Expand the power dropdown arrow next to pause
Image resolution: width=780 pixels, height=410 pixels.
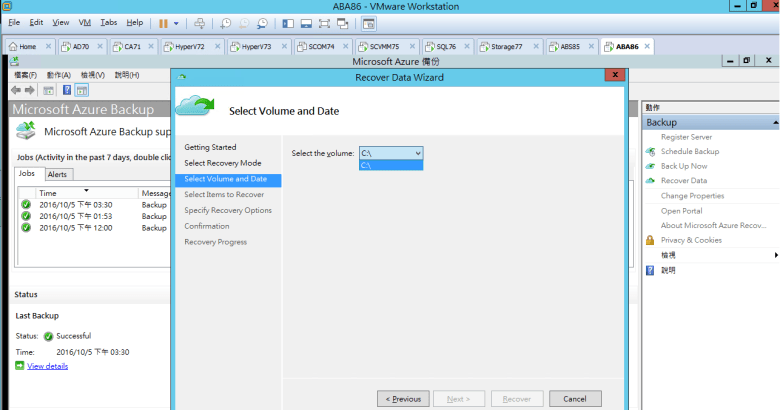point(177,22)
